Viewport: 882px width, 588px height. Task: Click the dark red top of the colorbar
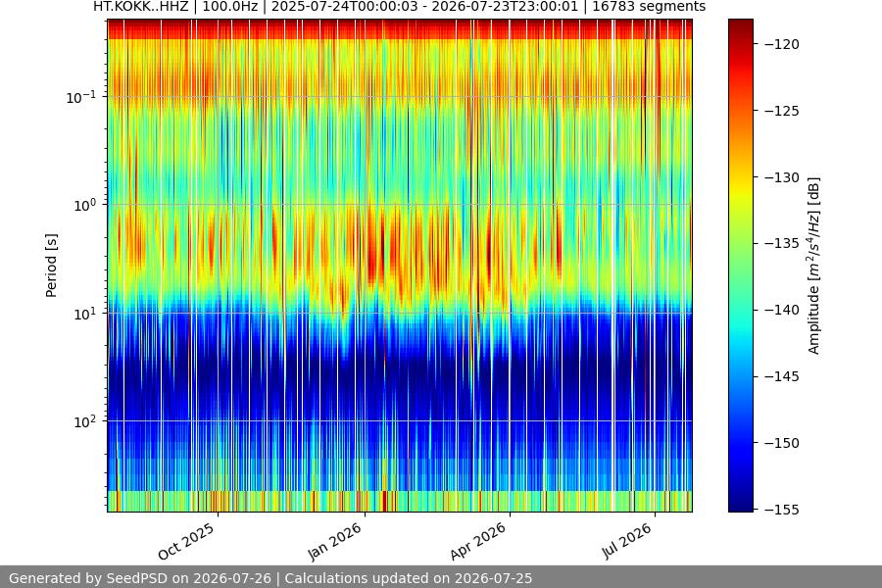(740, 24)
